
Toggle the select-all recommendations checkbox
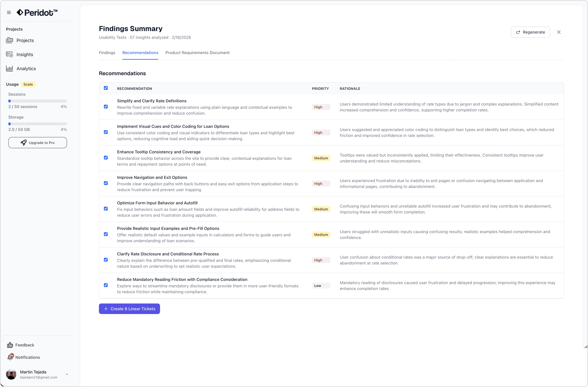106,88
